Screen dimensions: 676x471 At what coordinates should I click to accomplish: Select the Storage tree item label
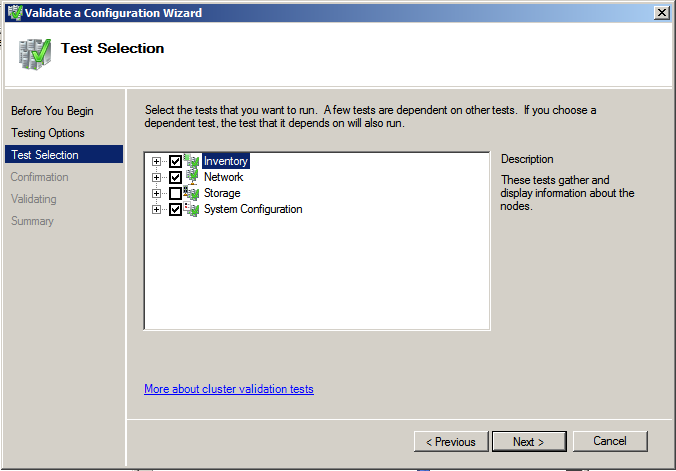pyautogui.click(x=222, y=193)
